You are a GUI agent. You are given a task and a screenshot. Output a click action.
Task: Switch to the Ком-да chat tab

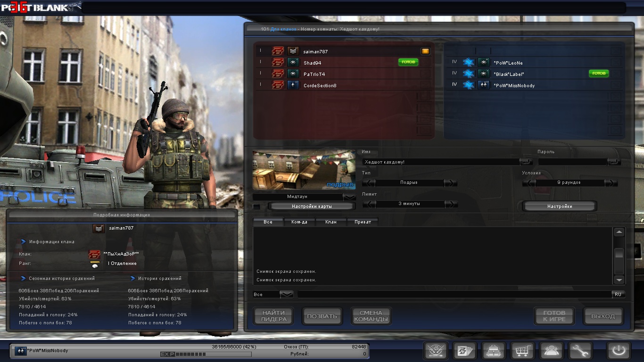point(299,222)
